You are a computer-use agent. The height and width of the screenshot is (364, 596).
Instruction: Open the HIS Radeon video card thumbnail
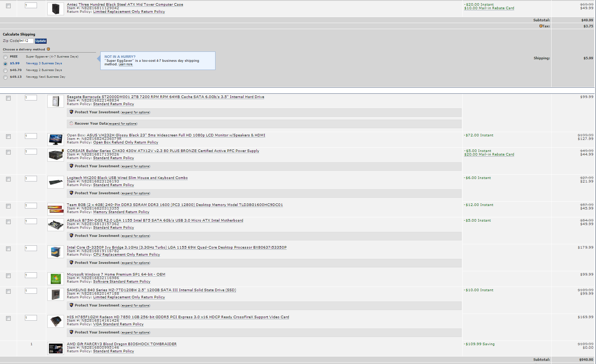(x=55, y=321)
